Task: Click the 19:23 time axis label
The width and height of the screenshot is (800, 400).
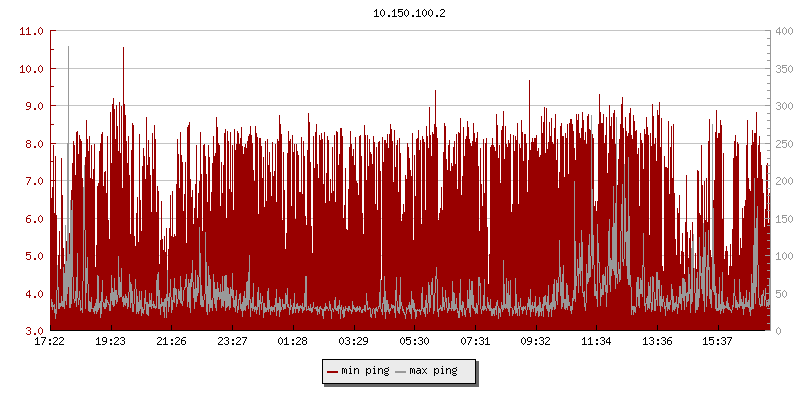Action: click(111, 342)
